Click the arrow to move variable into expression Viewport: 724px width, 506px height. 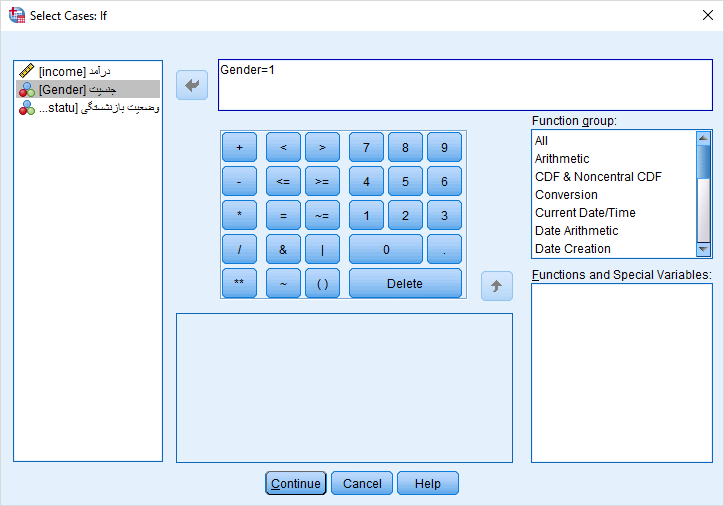point(191,85)
